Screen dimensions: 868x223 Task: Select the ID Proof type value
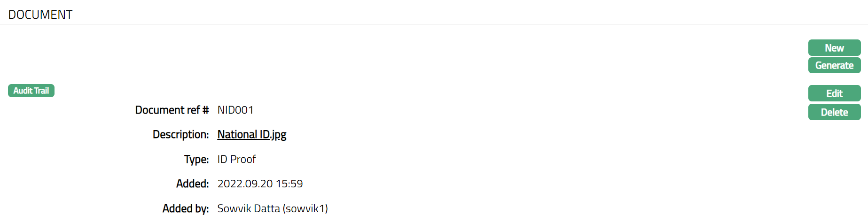coord(236,159)
